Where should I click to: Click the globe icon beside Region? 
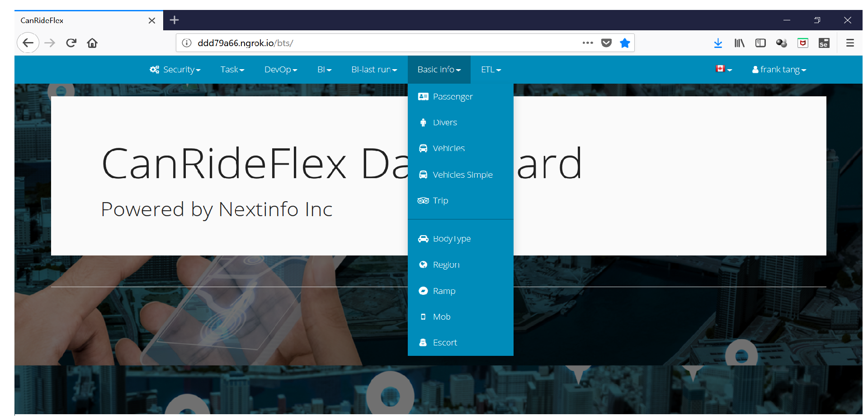tap(423, 265)
